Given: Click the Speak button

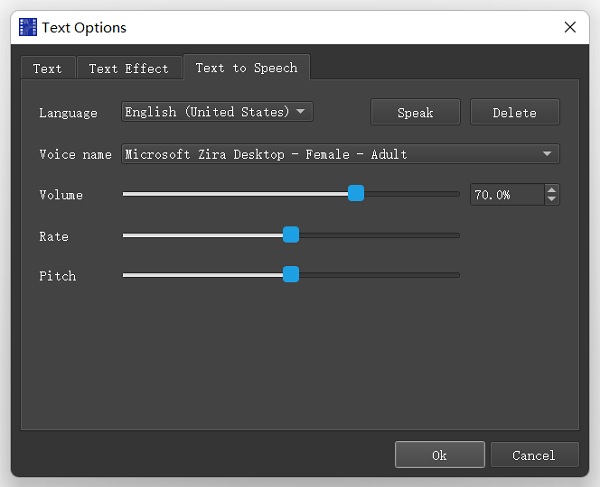Looking at the screenshot, I should (x=415, y=112).
